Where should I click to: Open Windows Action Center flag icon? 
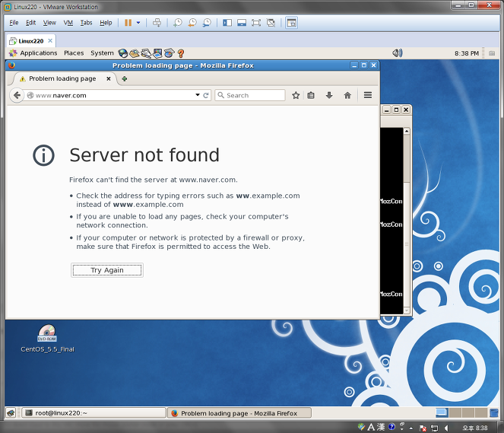pos(423,428)
